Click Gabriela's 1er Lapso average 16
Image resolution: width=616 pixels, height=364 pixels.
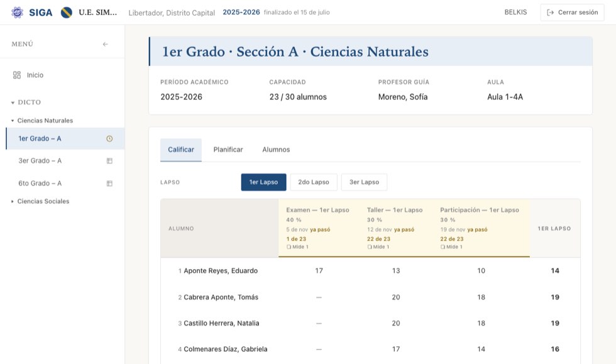(x=555, y=349)
